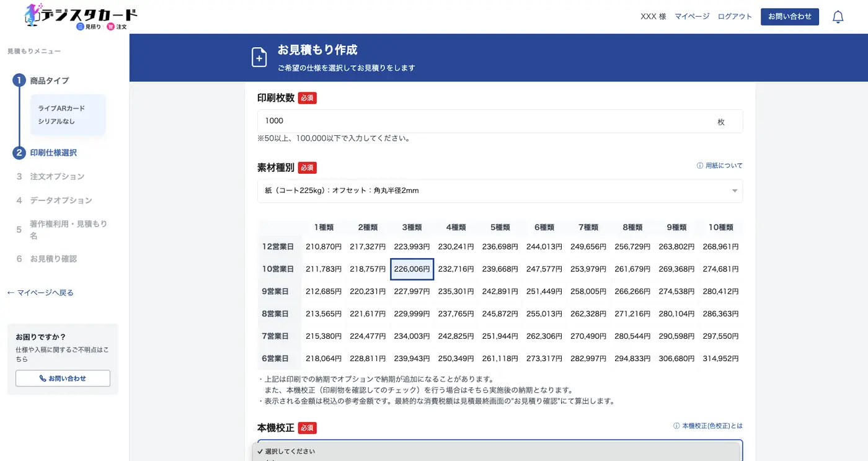
Task: Select price 229,999円 cell
Action: click(412, 314)
